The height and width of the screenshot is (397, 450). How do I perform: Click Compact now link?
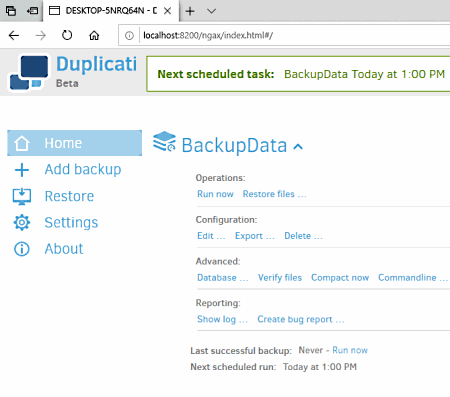(340, 277)
